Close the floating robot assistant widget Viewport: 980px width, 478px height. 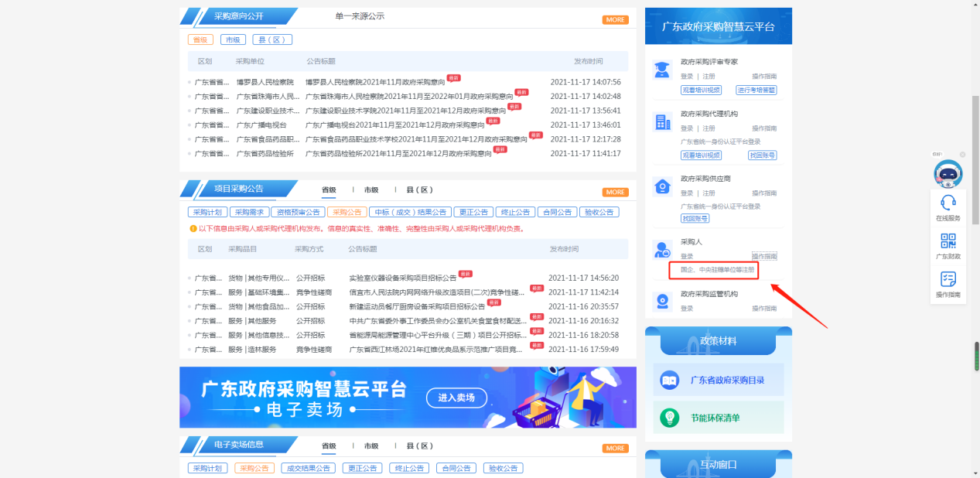[x=963, y=155]
